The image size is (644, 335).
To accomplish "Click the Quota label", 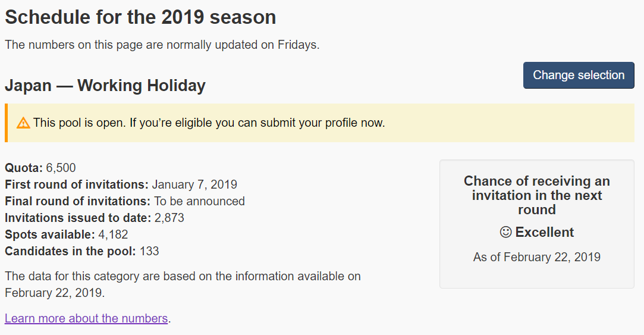I will (x=24, y=168).
